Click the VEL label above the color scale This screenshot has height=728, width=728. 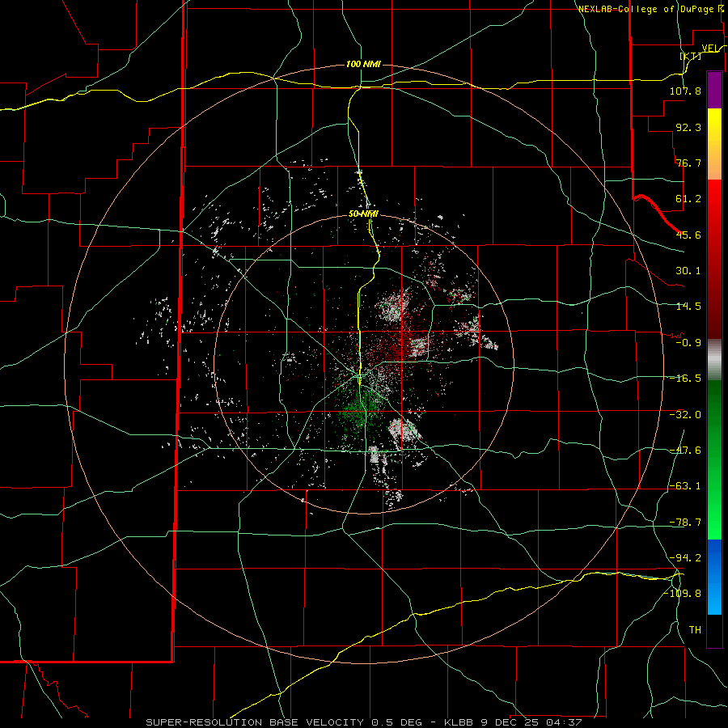(712, 49)
